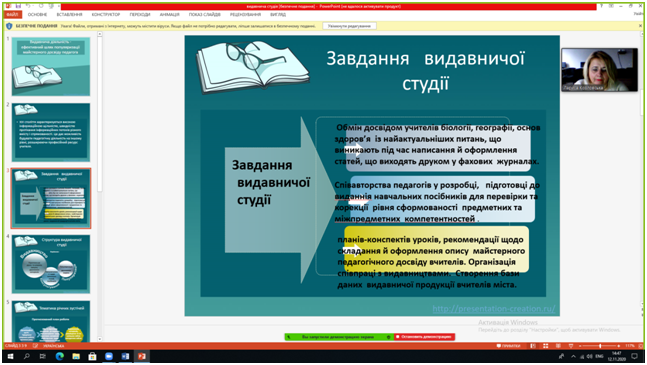Switch to Reading view icon
This screenshot has width=647, height=365.
coord(558,346)
